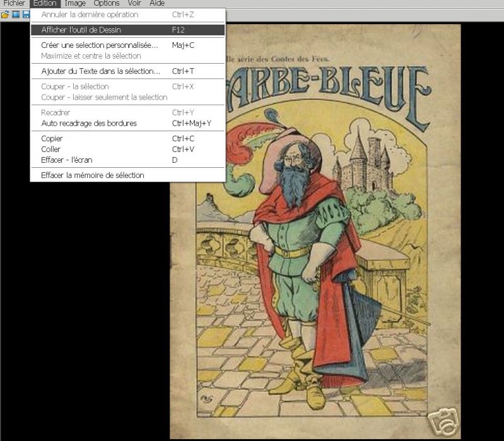Click the open folder toolbar icon
This screenshot has width=504, height=441.
5,15
